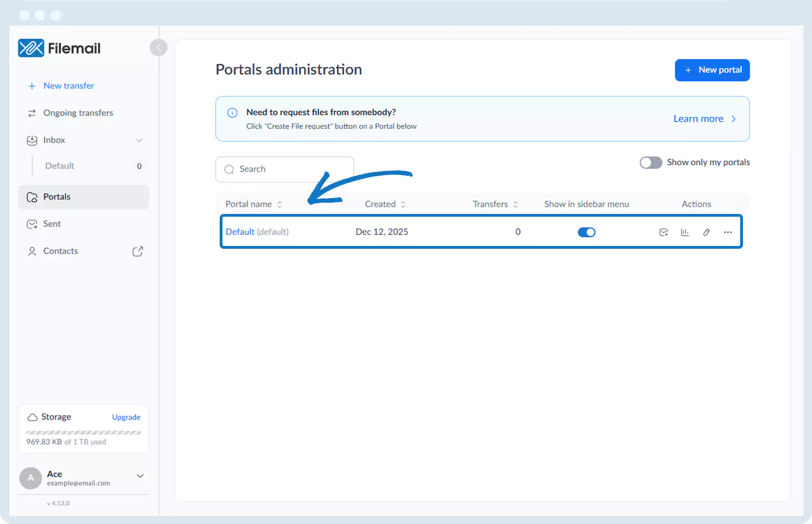The image size is (812, 524).
Task: Open the Default portal link
Action: [240, 232]
